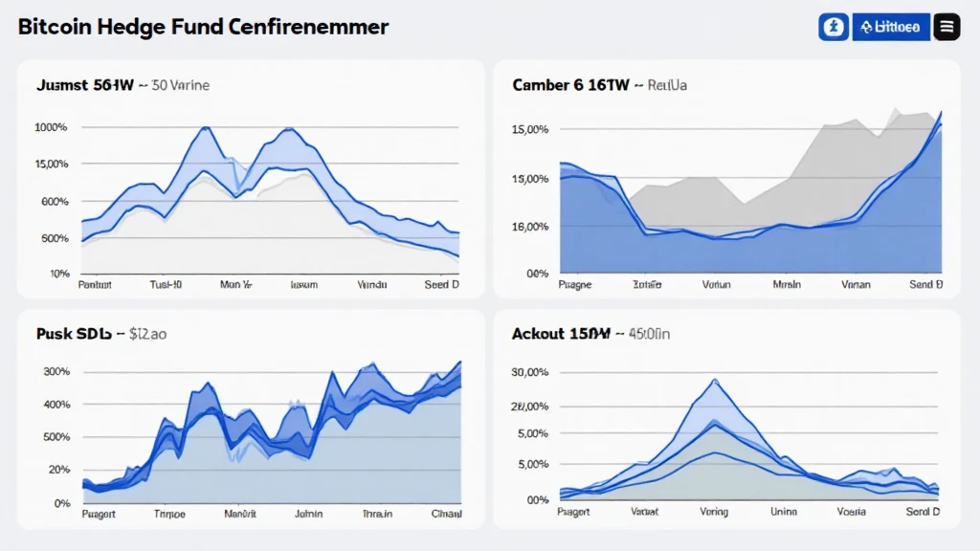
Task: Click the Mrain axis label, top-right chart
Action: (787, 284)
